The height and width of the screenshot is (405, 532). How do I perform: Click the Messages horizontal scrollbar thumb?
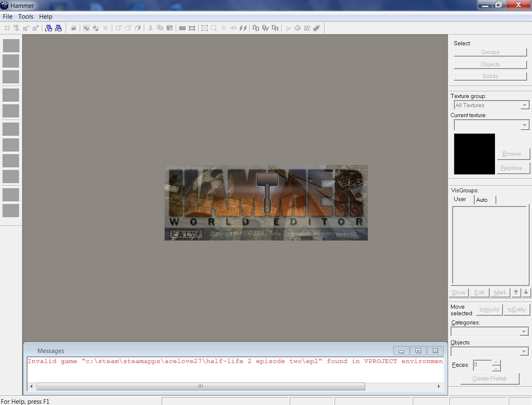coord(201,386)
